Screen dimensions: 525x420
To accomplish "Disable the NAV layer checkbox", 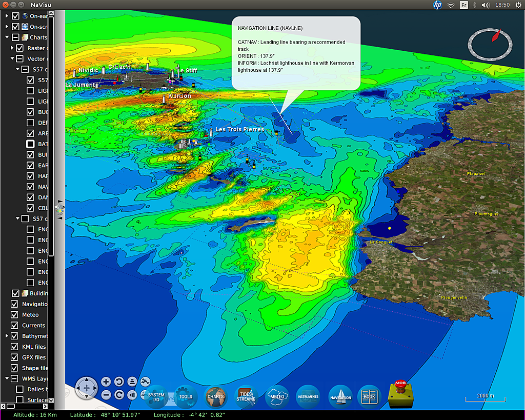I will (30, 187).
